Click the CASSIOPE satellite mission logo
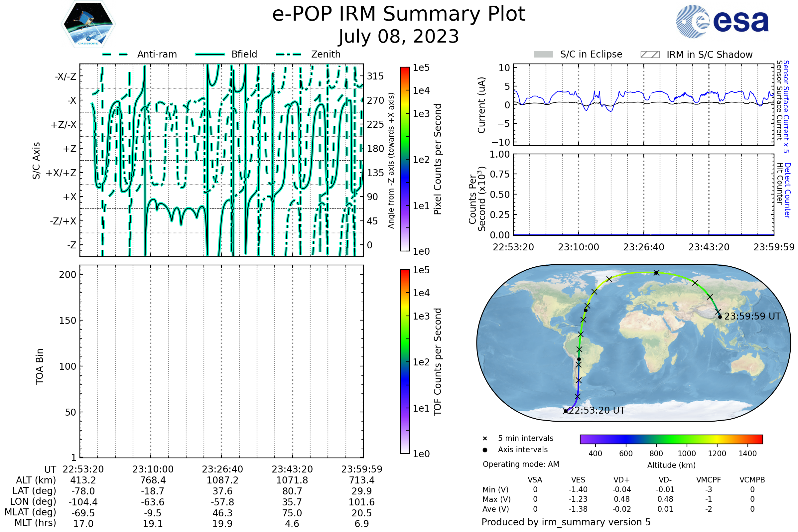 coord(88,24)
